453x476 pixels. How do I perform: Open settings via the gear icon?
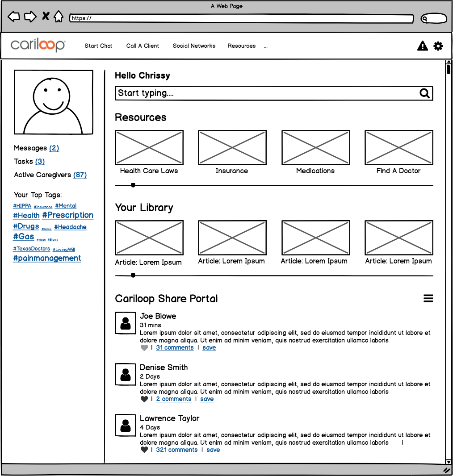438,46
